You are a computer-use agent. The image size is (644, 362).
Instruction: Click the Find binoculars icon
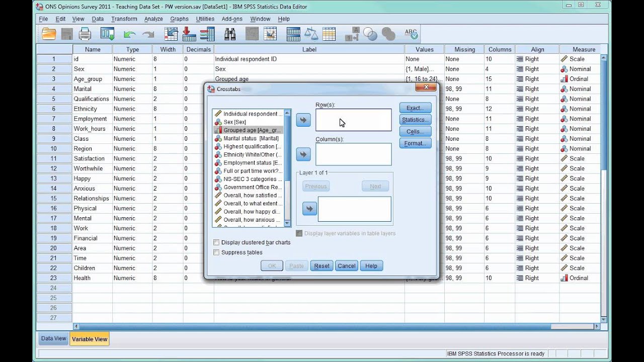(230, 34)
